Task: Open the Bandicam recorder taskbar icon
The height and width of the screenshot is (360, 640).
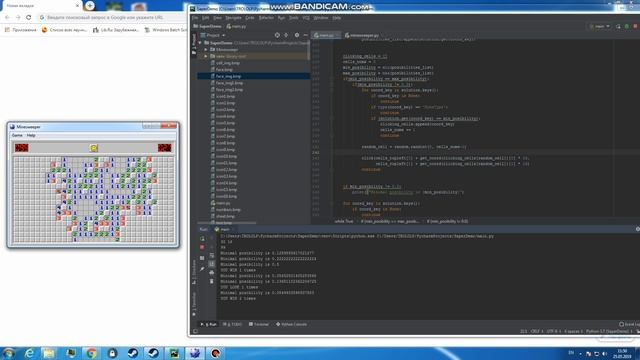Action: pos(215,353)
